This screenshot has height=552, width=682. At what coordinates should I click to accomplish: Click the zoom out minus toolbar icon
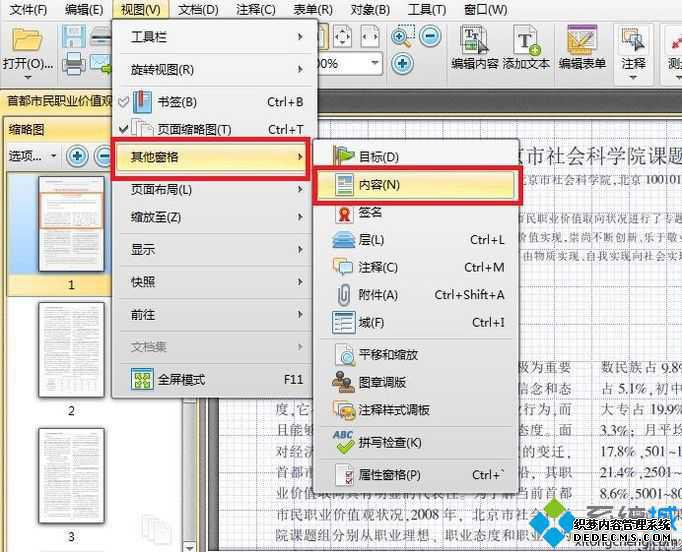coord(430,36)
